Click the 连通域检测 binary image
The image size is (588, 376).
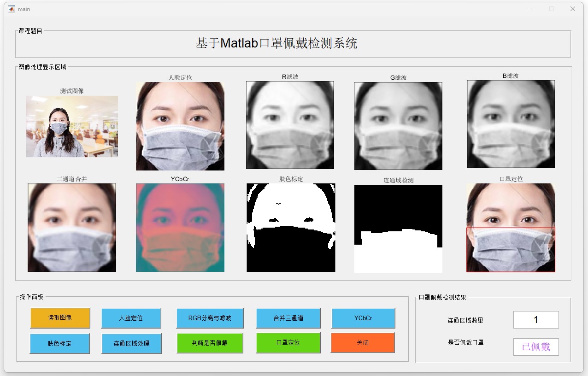(x=398, y=229)
